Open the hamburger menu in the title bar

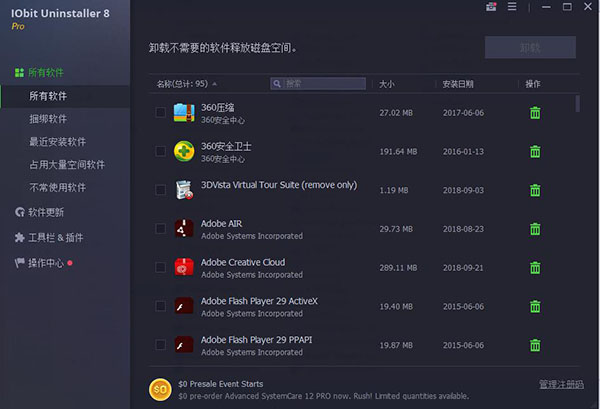tap(512, 7)
